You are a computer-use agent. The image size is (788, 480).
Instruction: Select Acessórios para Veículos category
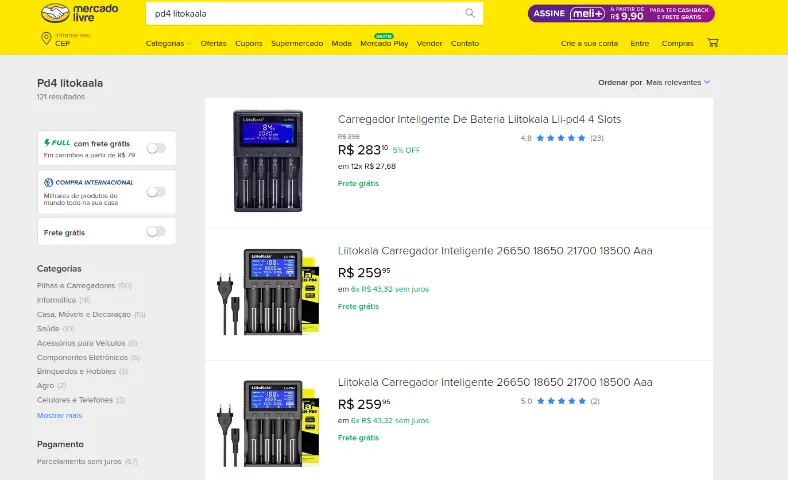click(87, 343)
